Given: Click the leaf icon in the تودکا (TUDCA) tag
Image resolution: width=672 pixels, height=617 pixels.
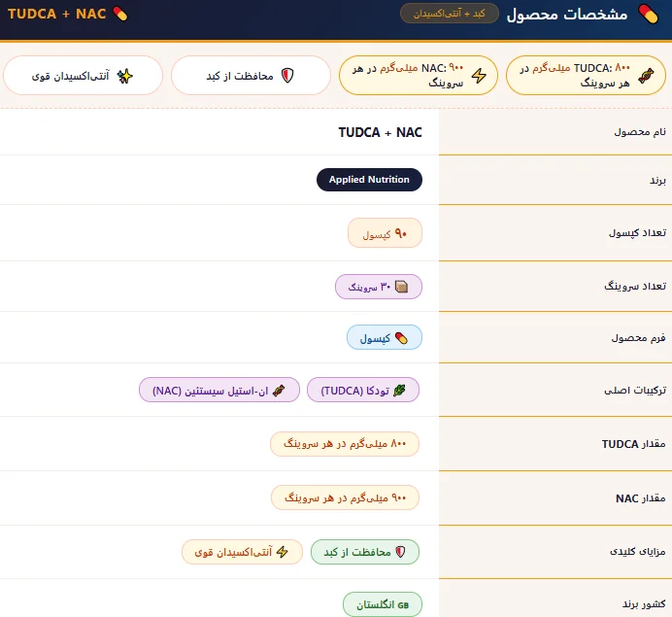Looking at the screenshot, I should [x=399, y=391].
